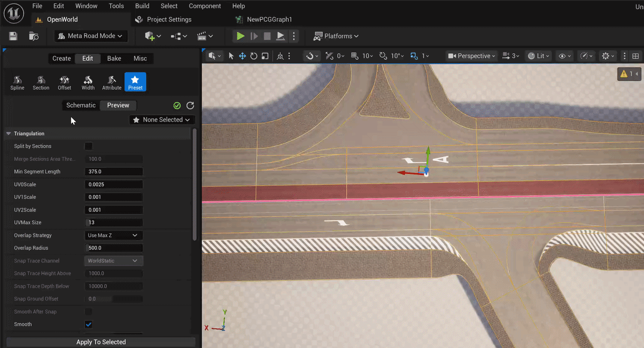Click the Snap Ground Offset slider field
The height and width of the screenshot is (348, 644).
(x=113, y=299)
